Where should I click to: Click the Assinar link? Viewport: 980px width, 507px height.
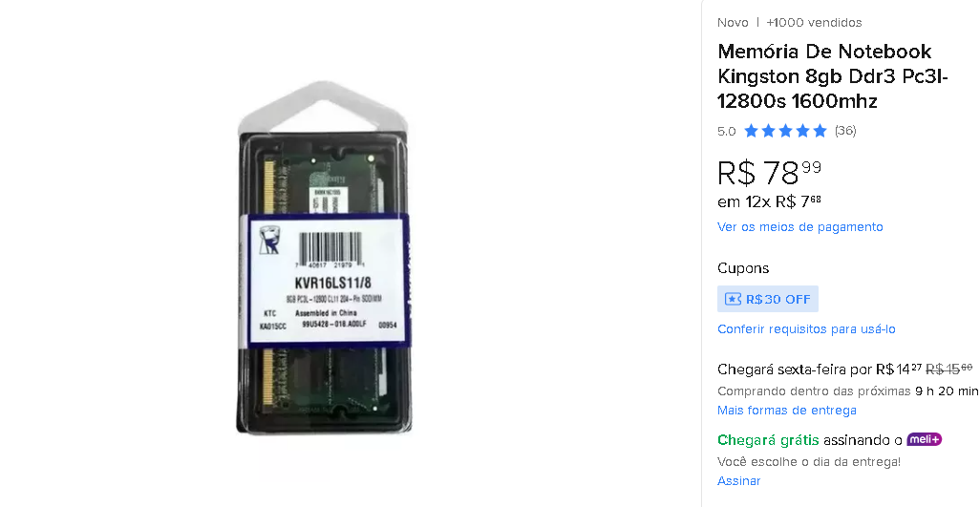pos(738,481)
